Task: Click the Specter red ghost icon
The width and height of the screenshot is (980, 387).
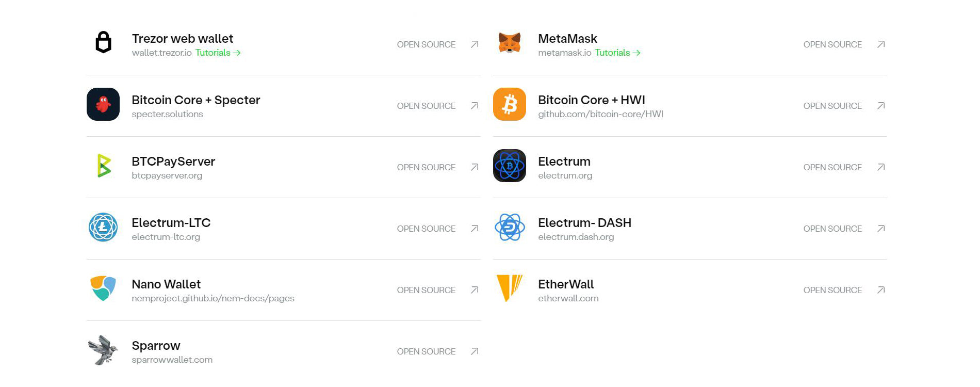Action: 103,104
